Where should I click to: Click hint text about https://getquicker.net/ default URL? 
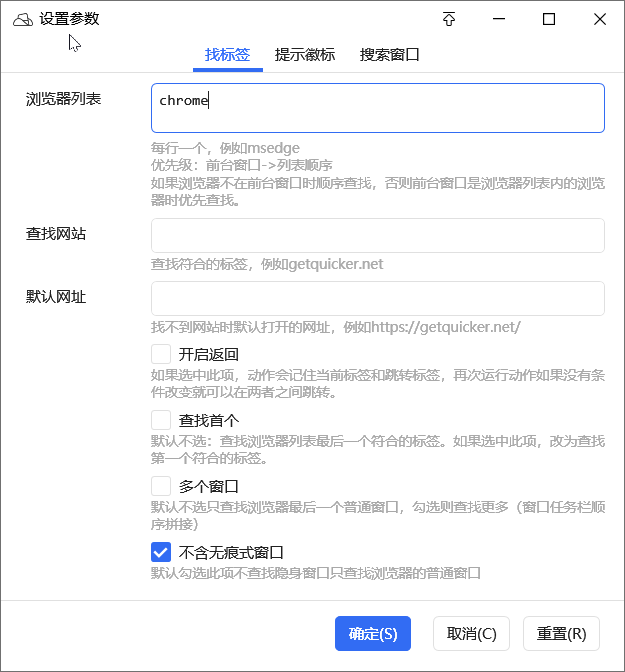click(x=336, y=327)
